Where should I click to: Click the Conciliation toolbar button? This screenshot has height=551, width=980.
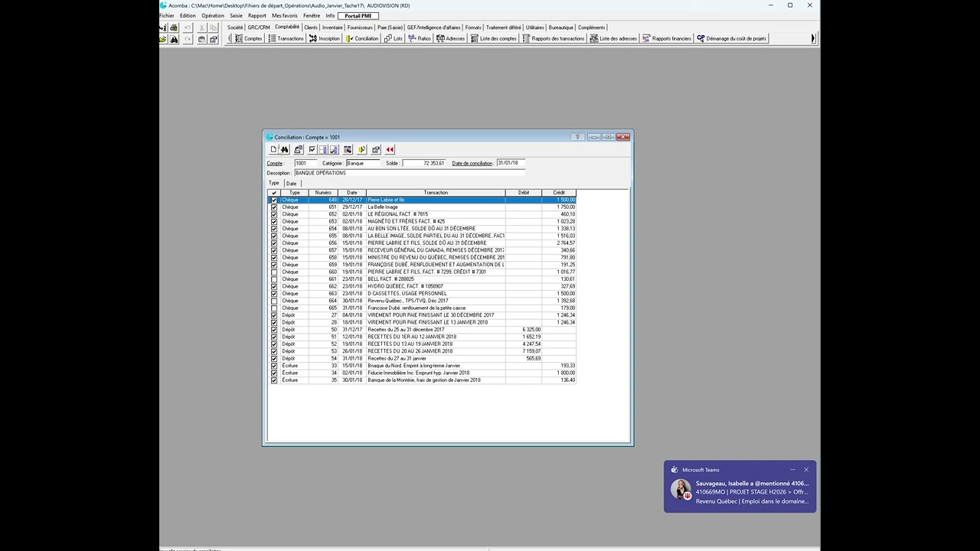(x=362, y=38)
